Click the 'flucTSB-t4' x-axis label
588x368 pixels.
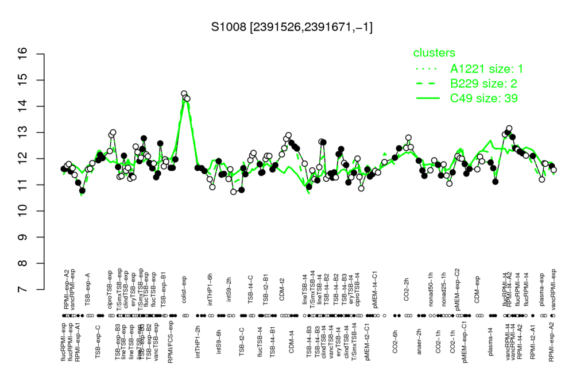pyautogui.click(x=260, y=342)
